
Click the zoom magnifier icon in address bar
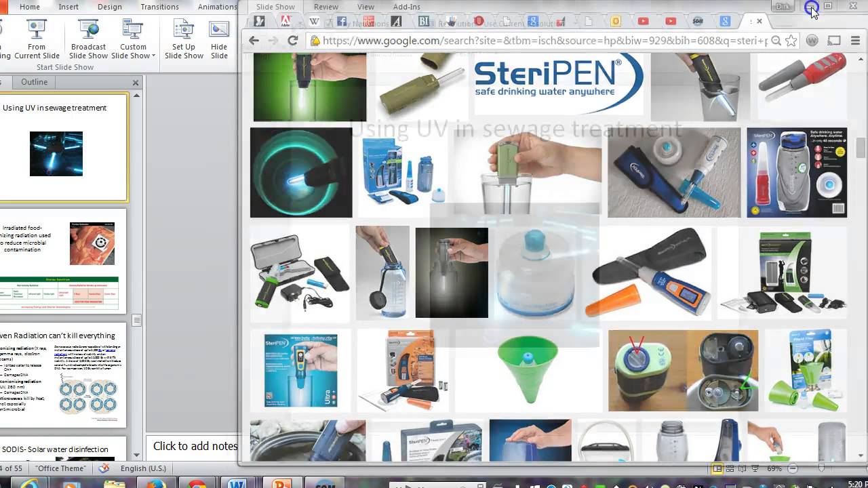coord(776,41)
